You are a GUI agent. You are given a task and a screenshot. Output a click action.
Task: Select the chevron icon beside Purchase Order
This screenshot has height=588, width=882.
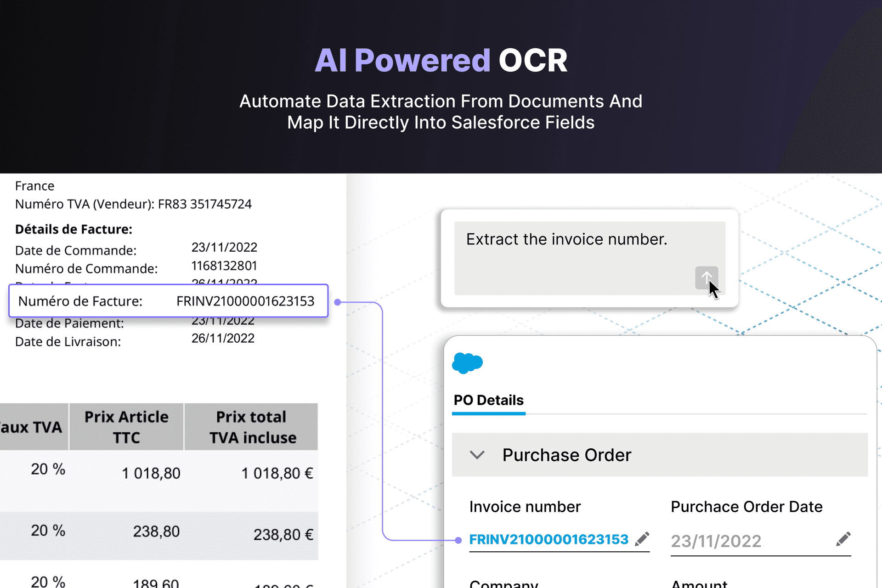[x=477, y=455]
